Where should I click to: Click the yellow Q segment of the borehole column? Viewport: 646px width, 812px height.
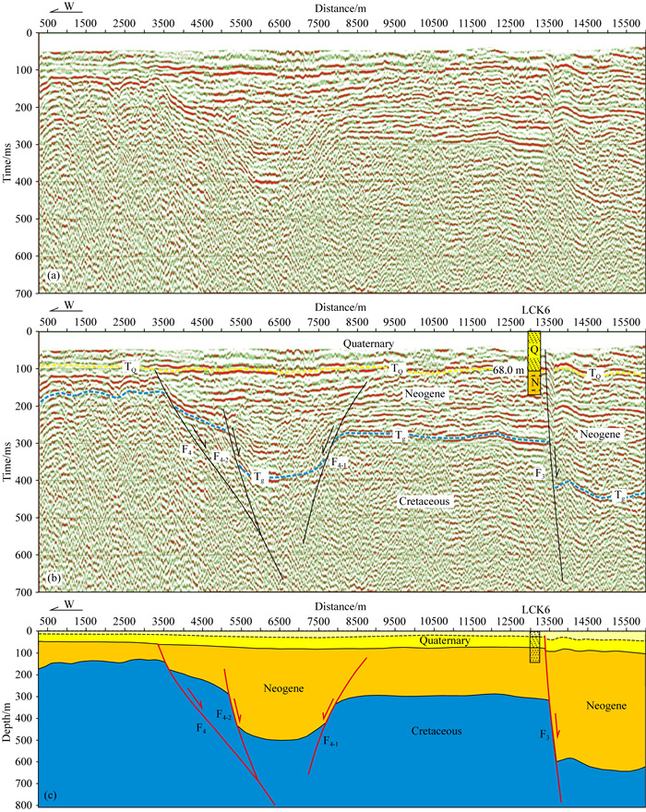point(534,349)
